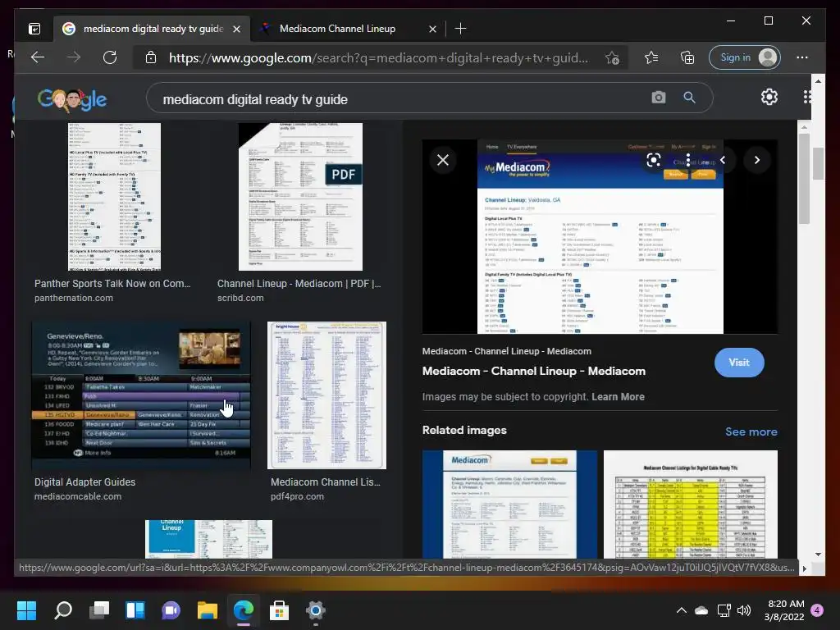840x630 pixels.
Task: Open Google quick settings gear
Action: click(769, 97)
